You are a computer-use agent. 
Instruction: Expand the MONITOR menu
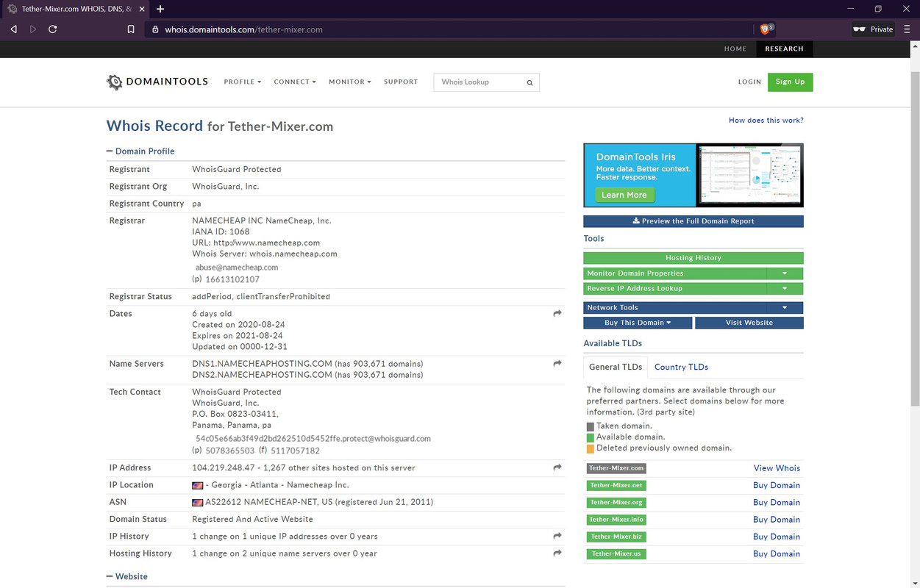click(x=350, y=82)
